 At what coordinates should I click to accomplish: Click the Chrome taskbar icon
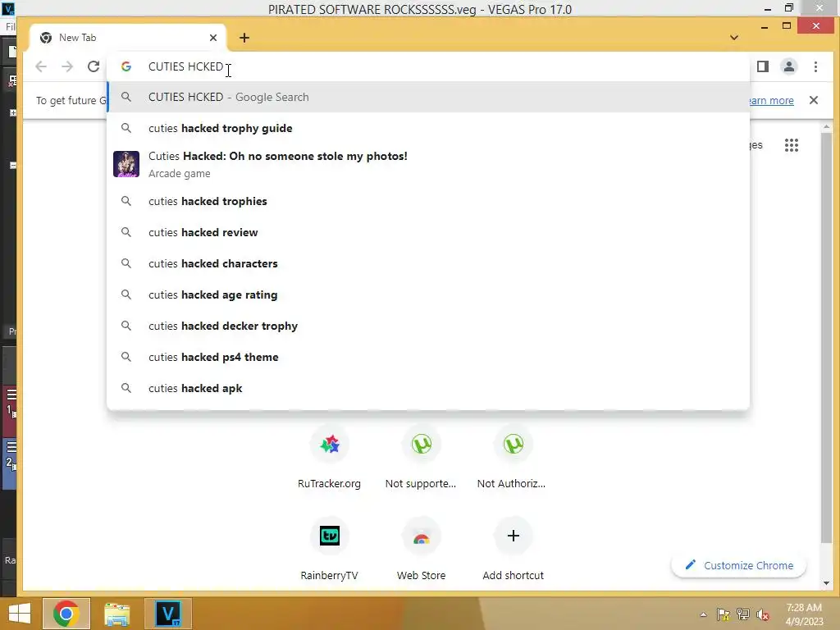coord(66,614)
